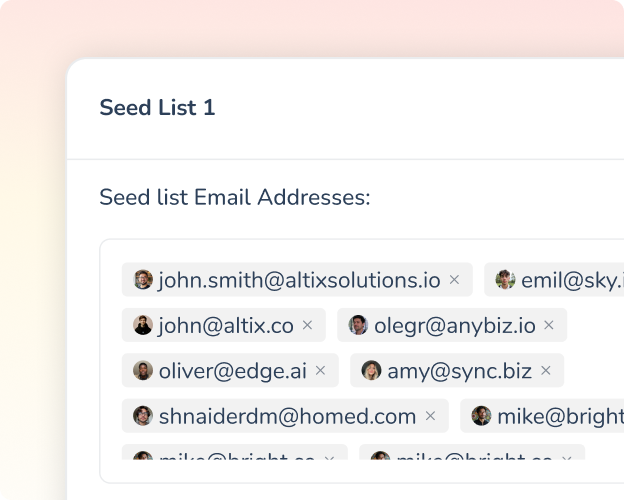This screenshot has width=624, height=500.
Task: Click the emil@sky avatar icon
Action: (506, 280)
